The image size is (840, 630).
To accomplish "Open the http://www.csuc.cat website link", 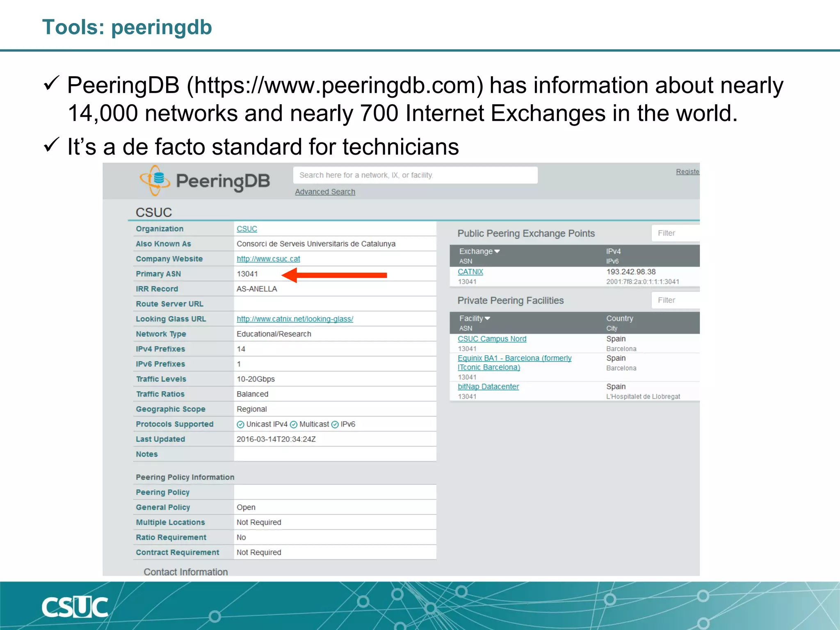I will [x=268, y=259].
